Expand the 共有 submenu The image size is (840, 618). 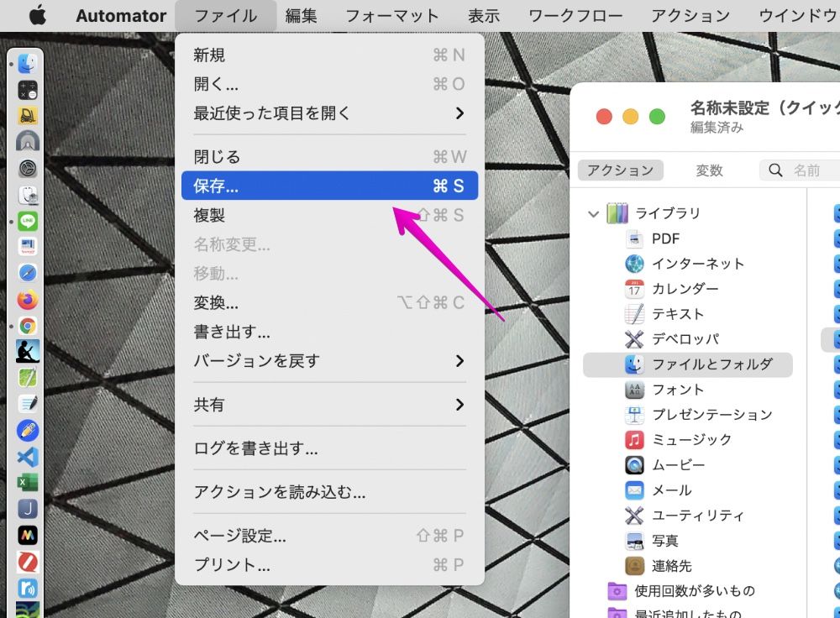pos(329,405)
